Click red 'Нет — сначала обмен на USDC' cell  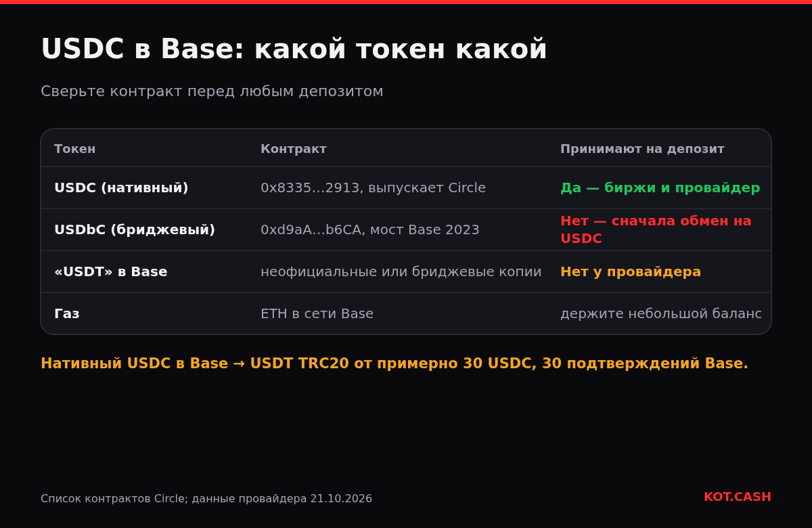656,229
